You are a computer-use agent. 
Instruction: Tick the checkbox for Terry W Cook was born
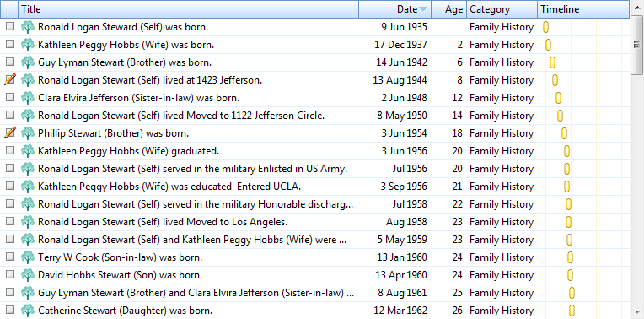pos(10,256)
